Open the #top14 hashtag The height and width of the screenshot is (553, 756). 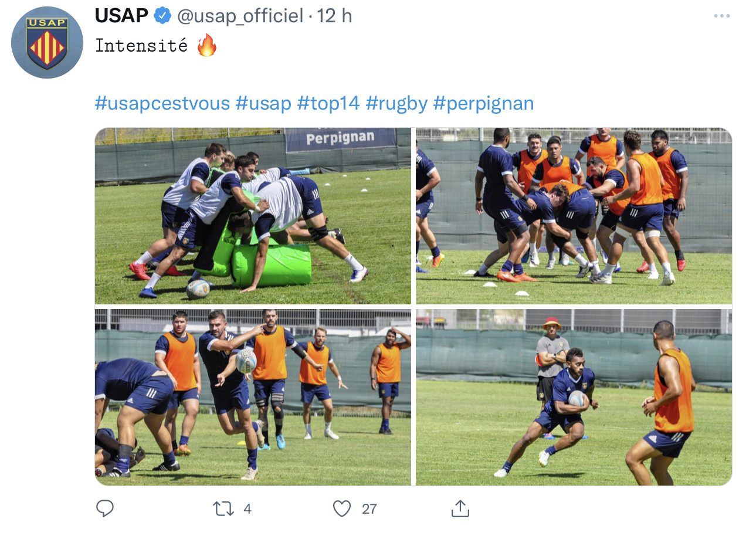click(x=328, y=103)
